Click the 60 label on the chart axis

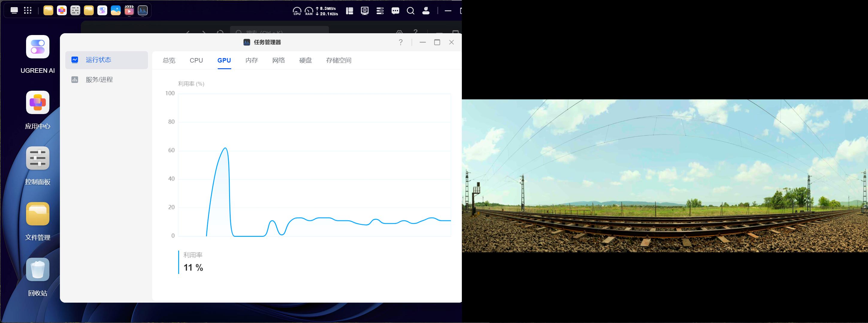[172, 150]
